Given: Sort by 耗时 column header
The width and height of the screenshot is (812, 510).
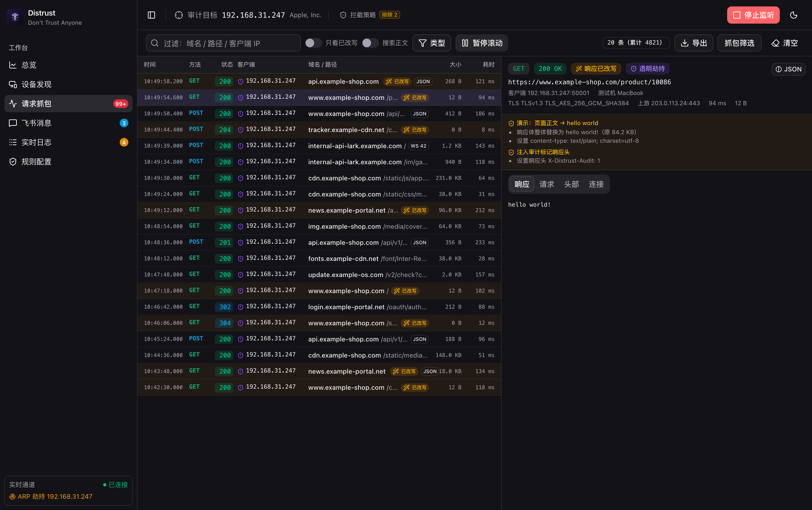Looking at the screenshot, I should pos(488,64).
